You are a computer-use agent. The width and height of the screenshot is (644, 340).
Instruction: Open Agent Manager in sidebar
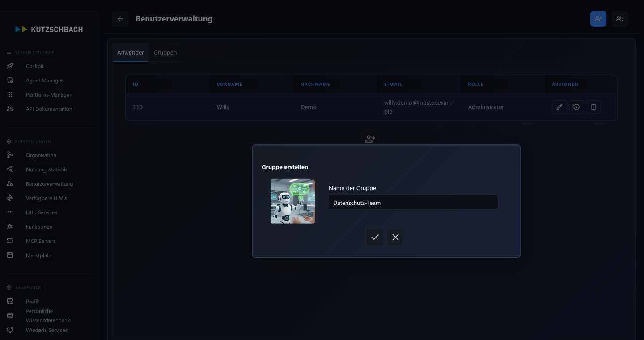click(x=44, y=81)
